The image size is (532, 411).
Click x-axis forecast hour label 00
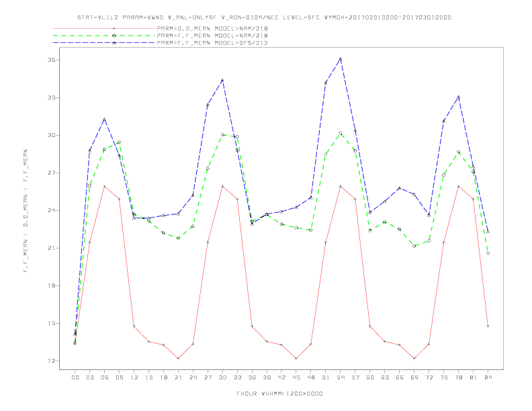point(75,377)
